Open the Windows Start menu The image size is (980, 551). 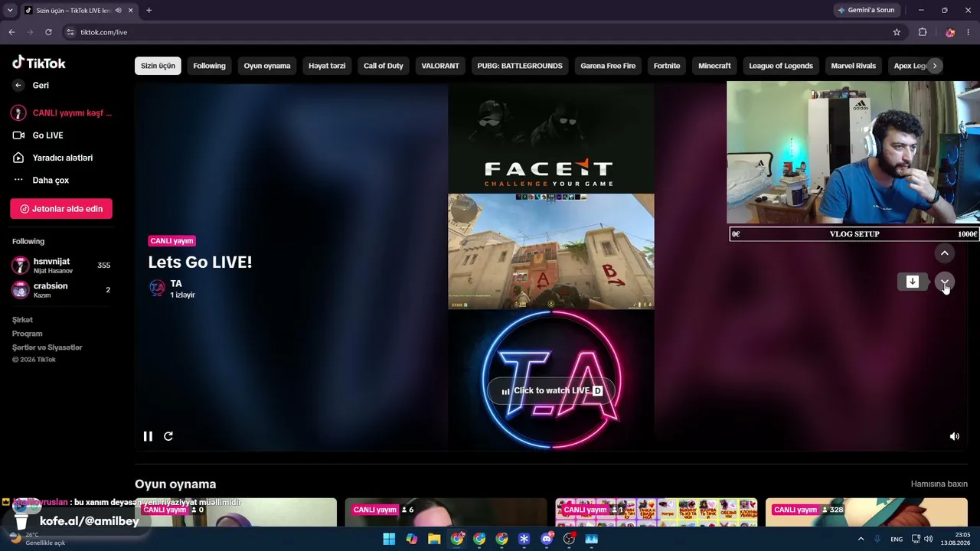[x=389, y=539]
